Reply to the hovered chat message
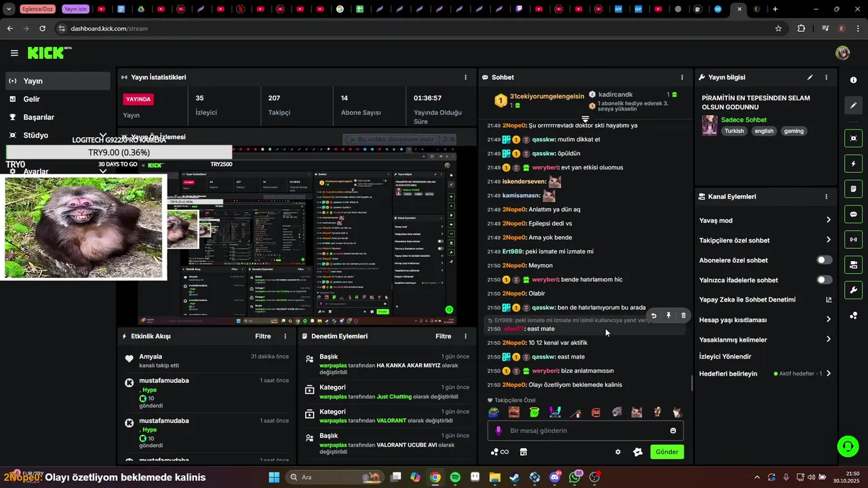868x488 pixels. pyautogui.click(x=654, y=315)
